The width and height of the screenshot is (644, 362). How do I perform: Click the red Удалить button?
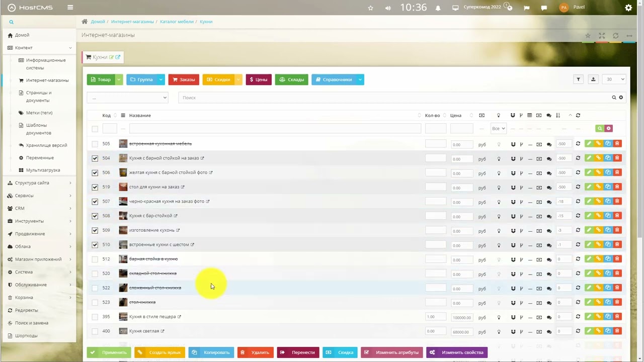pos(256,352)
